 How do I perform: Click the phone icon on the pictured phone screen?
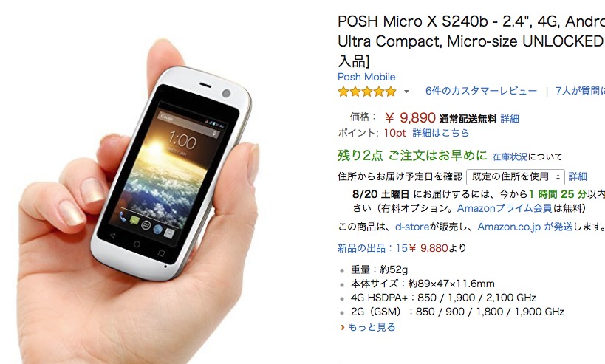122,217
